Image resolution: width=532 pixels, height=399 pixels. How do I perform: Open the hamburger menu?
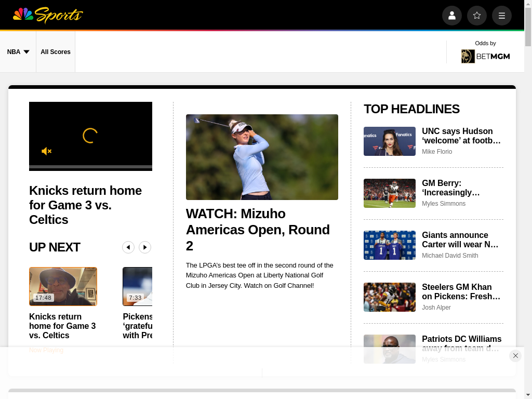[502, 16]
